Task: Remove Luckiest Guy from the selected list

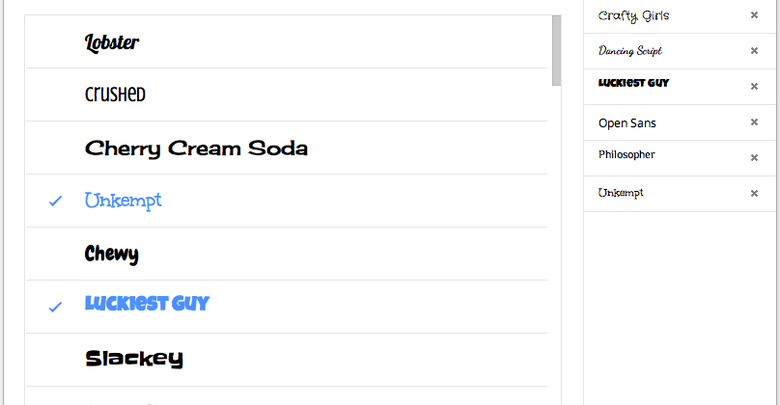Action: pos(754,87)
